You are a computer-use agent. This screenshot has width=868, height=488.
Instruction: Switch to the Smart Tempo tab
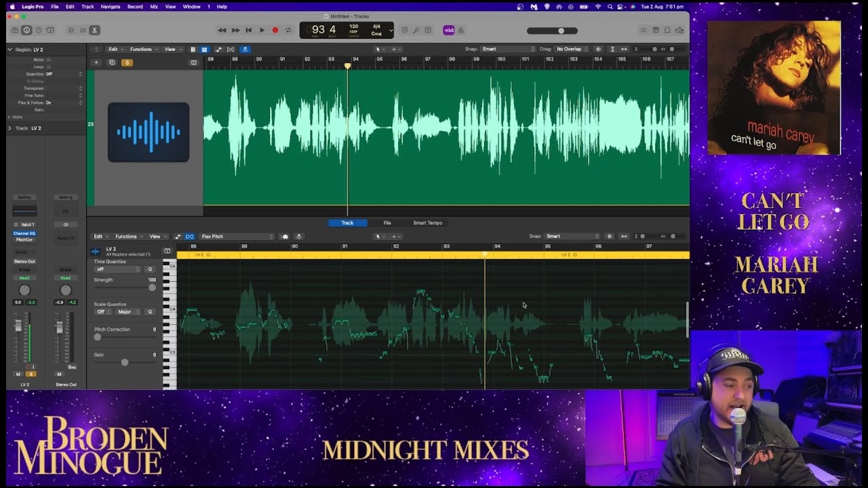427,223
